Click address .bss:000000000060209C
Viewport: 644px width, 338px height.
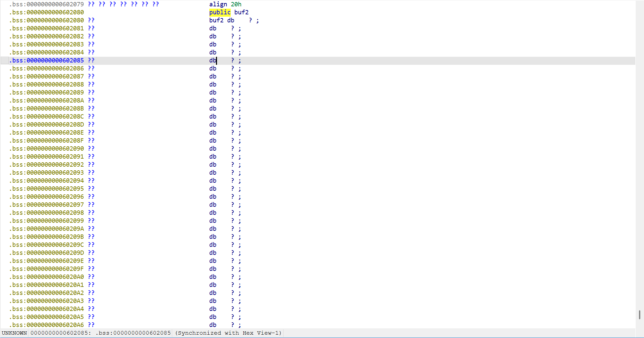click(47, 245)
